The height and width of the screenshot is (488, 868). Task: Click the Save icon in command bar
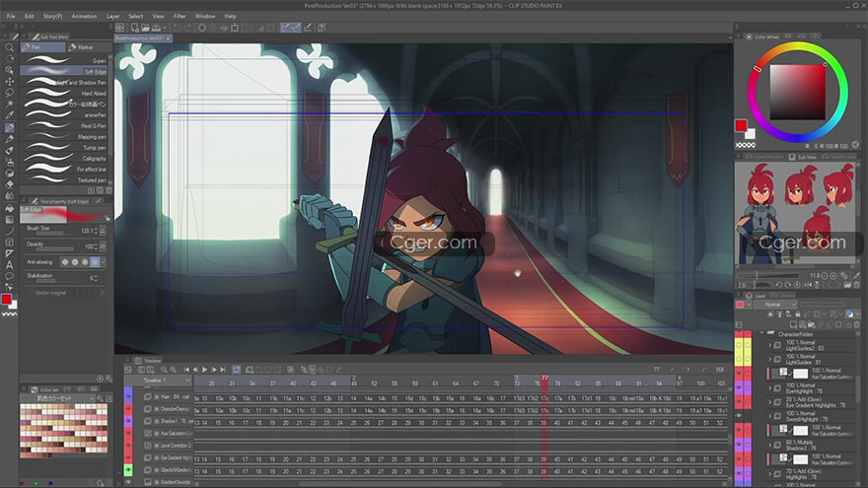tap(157, 28)
